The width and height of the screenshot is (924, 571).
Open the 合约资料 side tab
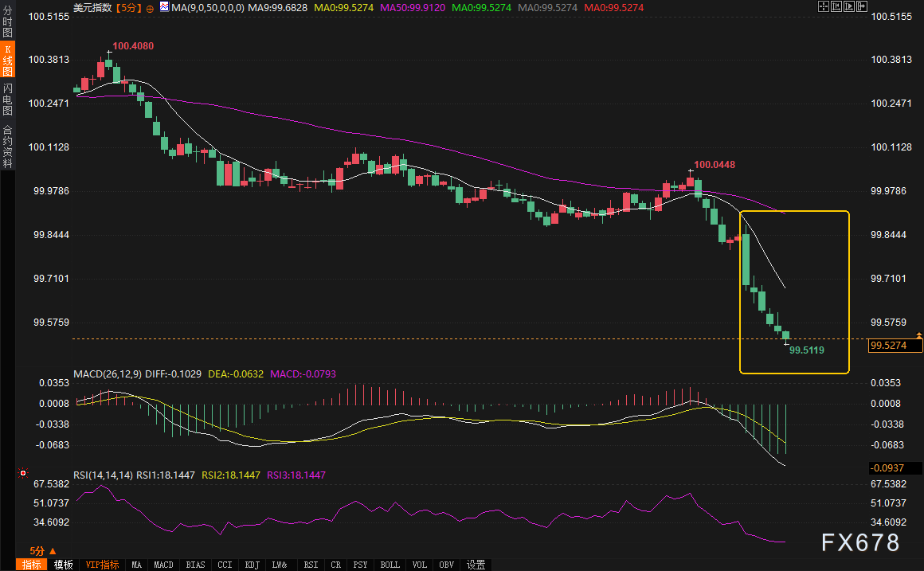click(x=7, y=146)
